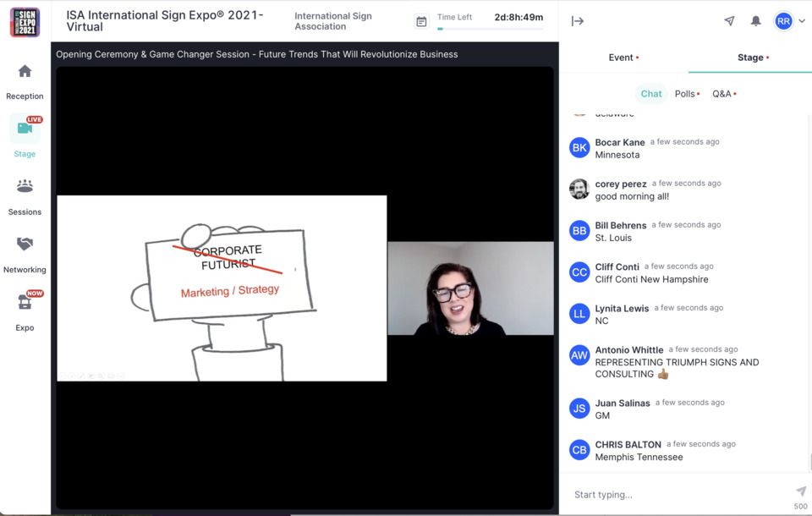Show the Chat section

651,94
